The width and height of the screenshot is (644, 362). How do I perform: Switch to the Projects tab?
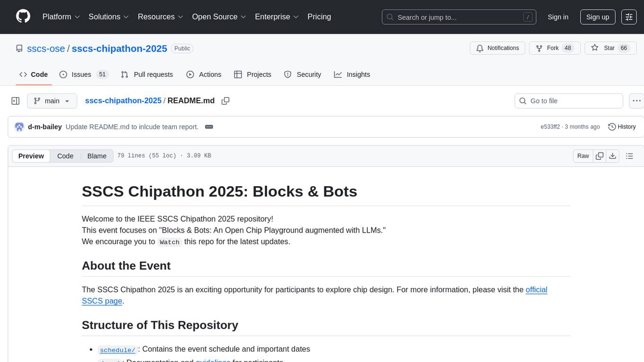pos(252,74)
